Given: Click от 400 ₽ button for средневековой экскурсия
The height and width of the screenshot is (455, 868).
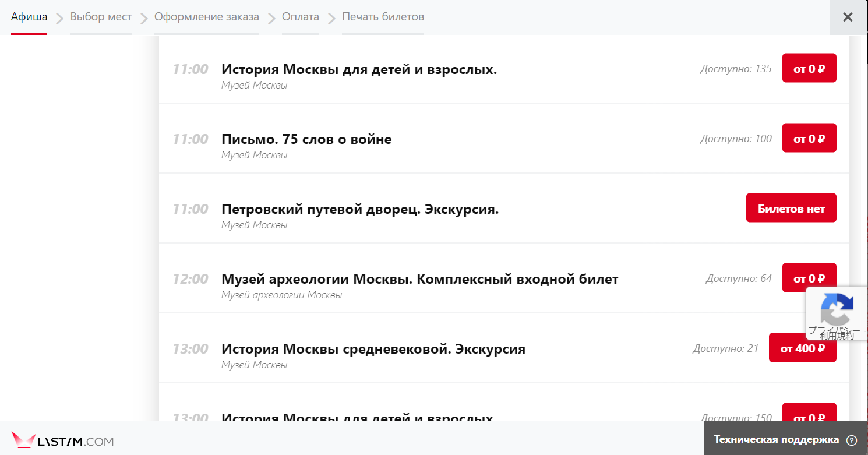Looking at the screenshot, I should [803, 348].
